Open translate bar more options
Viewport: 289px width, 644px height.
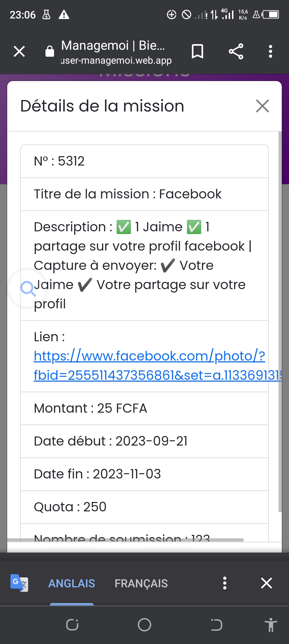coord(225,583)
